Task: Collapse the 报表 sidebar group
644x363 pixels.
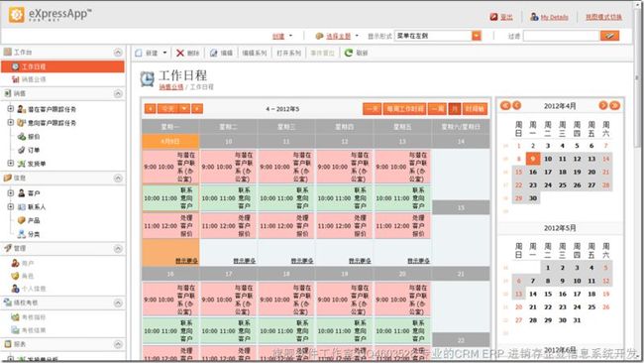Action: click(118, 344)
